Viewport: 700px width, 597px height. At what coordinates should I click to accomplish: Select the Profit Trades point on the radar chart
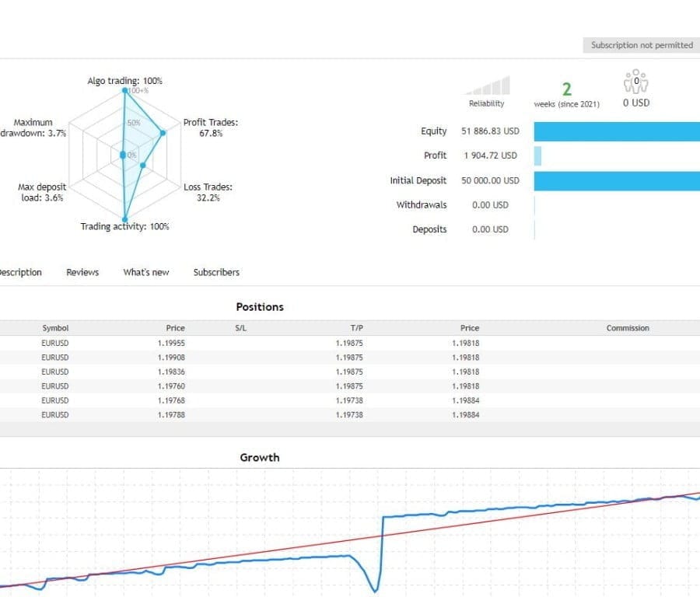coord(163,132)
